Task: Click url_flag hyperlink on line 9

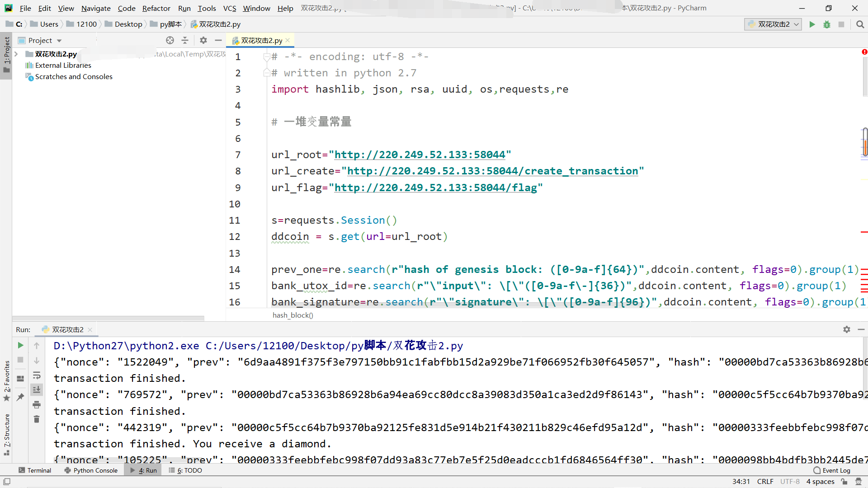Action: coord(435,188)
